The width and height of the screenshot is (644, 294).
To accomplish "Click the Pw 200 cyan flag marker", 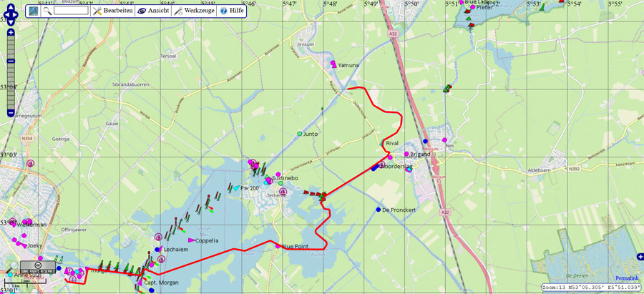I will click(x=235, y=188).
